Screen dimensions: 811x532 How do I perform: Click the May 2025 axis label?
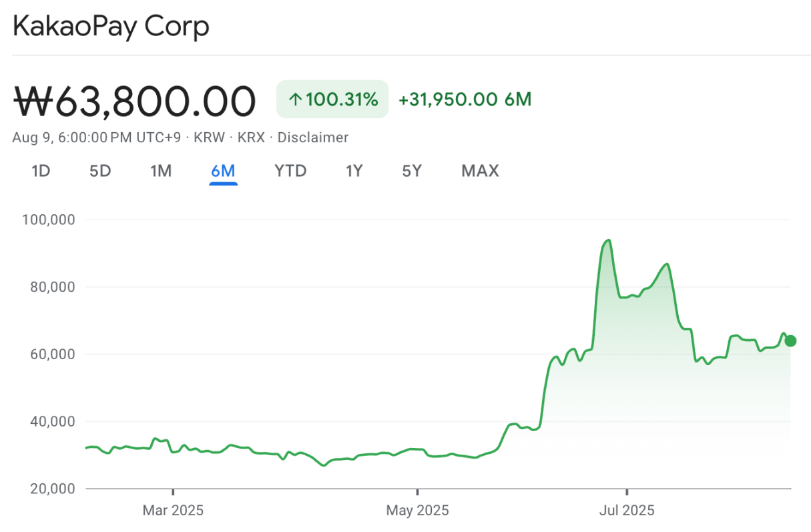click(417, 511)
